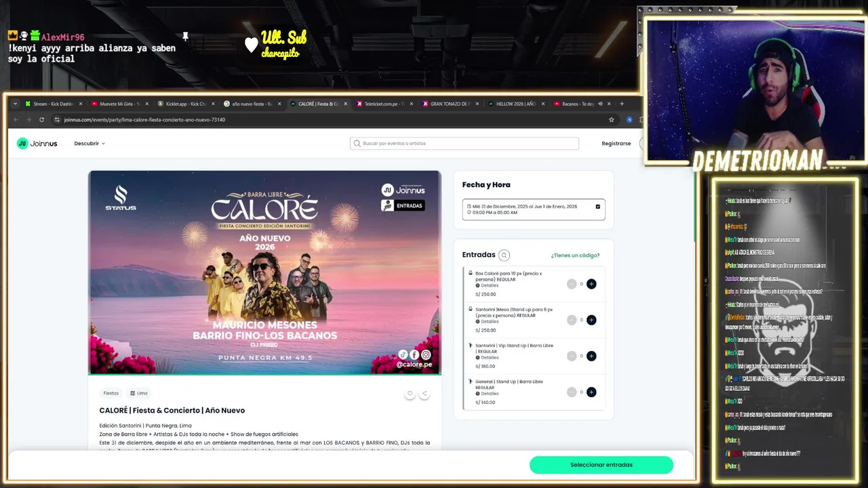Screen dimensions: 868x488
Task: Share the event via the share icon
Action: (x=424, y=393)
